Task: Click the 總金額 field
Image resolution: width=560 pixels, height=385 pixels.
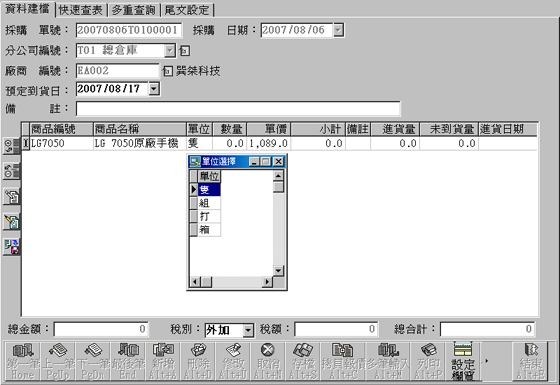Action: 101,329
